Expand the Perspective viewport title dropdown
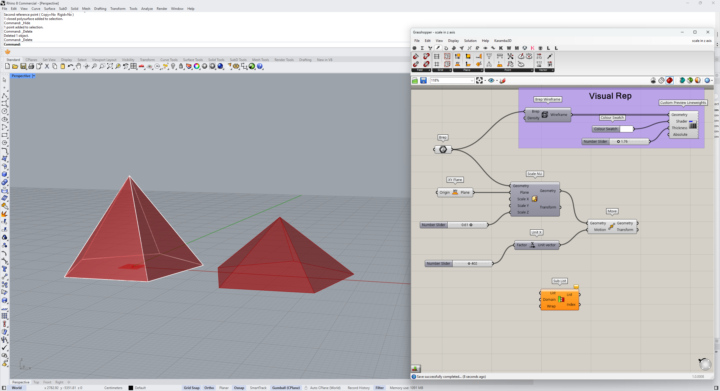 (x=34, y=76)
